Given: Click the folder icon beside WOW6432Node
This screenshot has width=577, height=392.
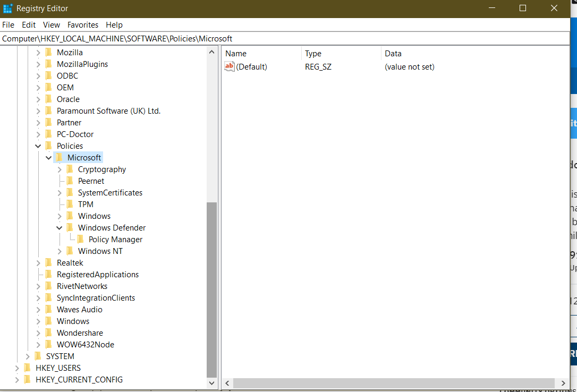Looking at the screenshot, I should click(x=48, y=345).
